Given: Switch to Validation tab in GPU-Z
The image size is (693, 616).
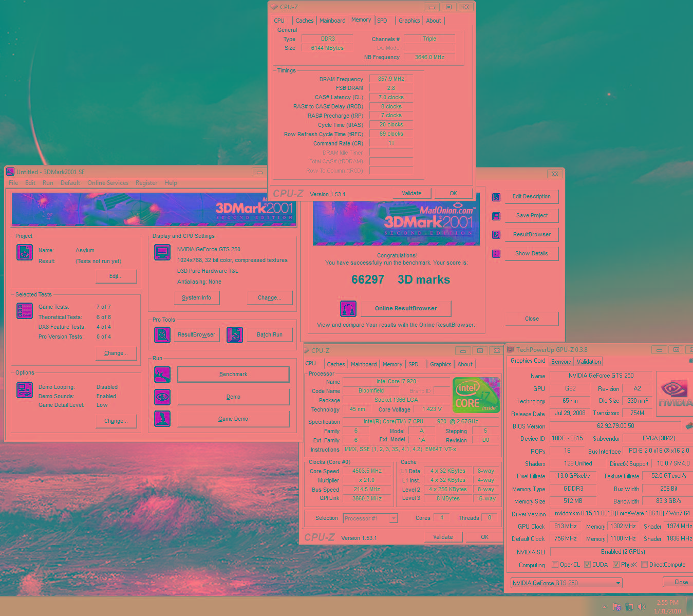Looking at the screenshot, I should 589,362.
